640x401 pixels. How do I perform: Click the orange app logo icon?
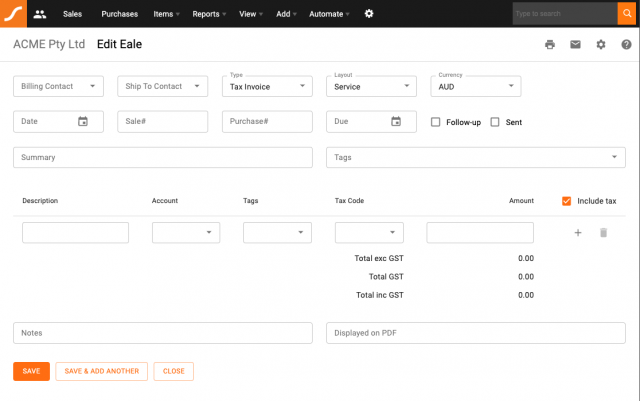pyautogui.click(x=13, y=13)
